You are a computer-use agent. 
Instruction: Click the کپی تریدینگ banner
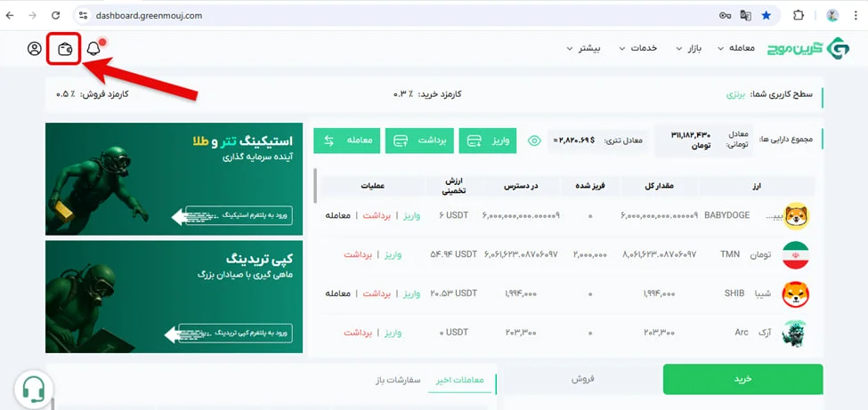coord(174,296)
